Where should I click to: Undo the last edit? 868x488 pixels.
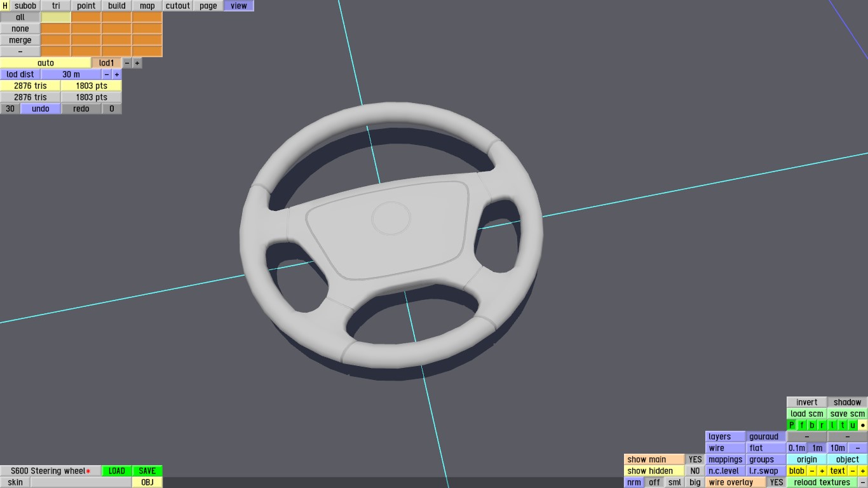point(41,109)
